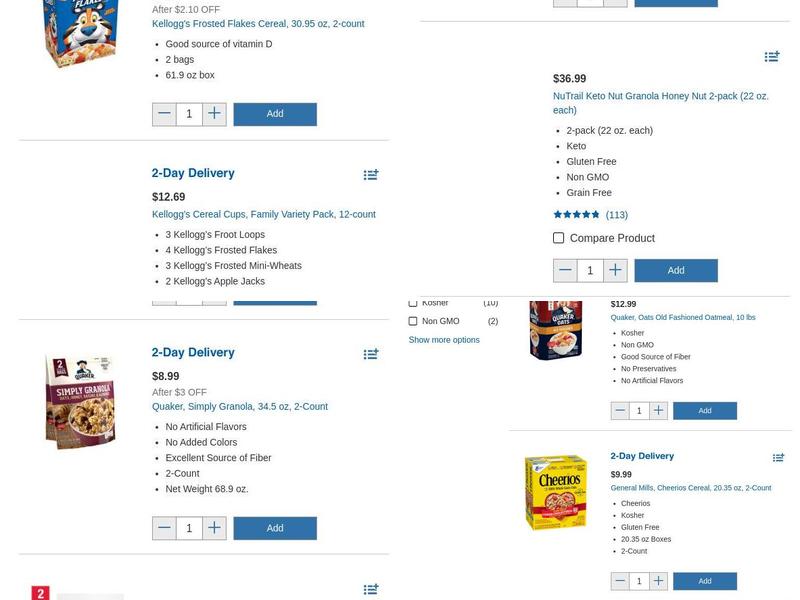This screenshot has width=800, height=600.
Task: Increase NuTrail quantity with the plus icon
Action: click(x=615, y=270)
